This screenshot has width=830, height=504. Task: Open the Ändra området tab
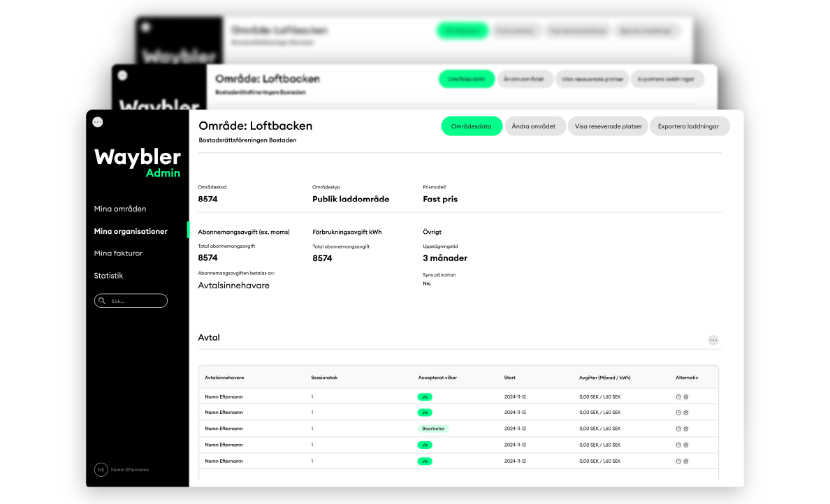[x=534, y=126]
